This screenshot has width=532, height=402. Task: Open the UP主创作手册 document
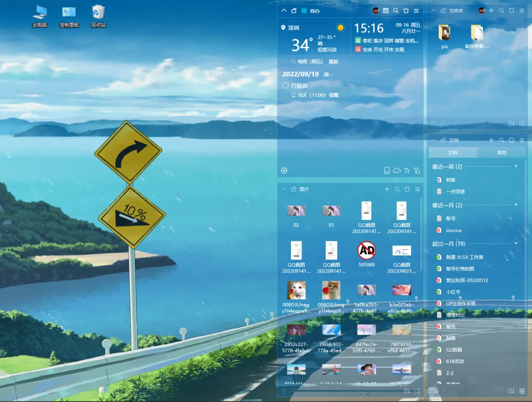click(461, 303)
